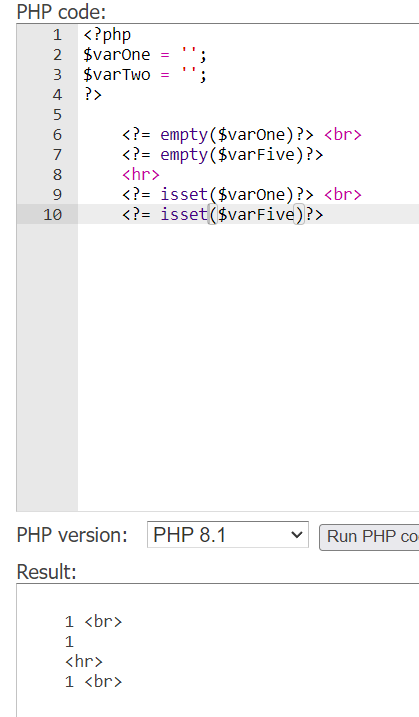Click the Run PHP code button
Image resolution: width=419 pixels, height=717 pixels.
(369, 537)
